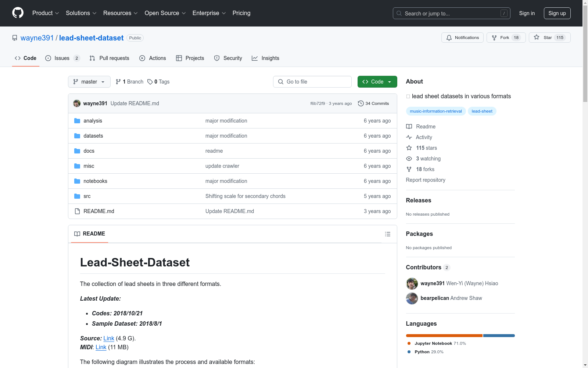Click the Sign in link

pos(527,13)
